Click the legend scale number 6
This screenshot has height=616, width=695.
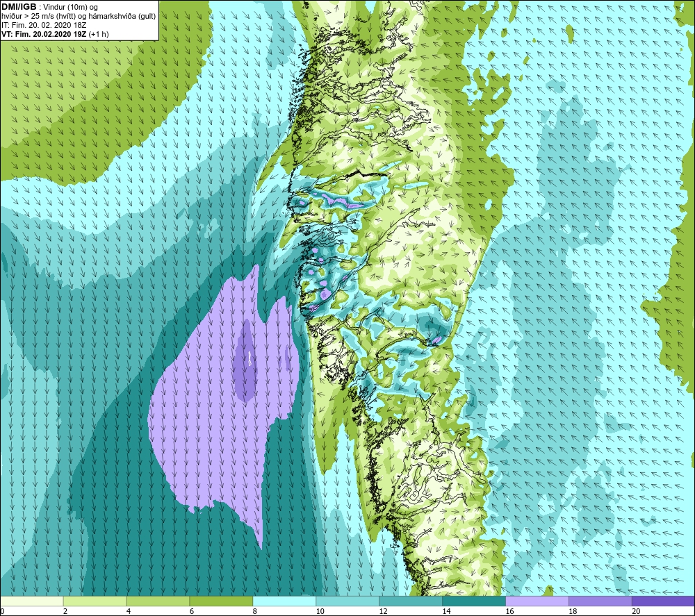click(192, 611)
